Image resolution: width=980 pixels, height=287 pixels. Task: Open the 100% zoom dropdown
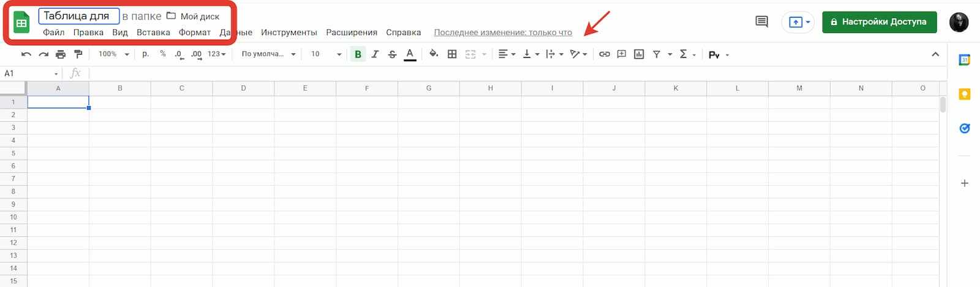coord(113,55)
